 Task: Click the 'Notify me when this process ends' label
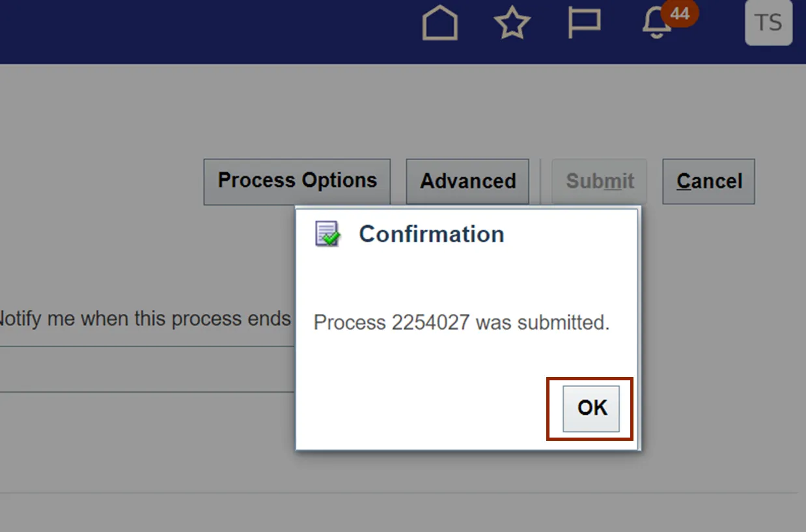[x=143, y=318]
